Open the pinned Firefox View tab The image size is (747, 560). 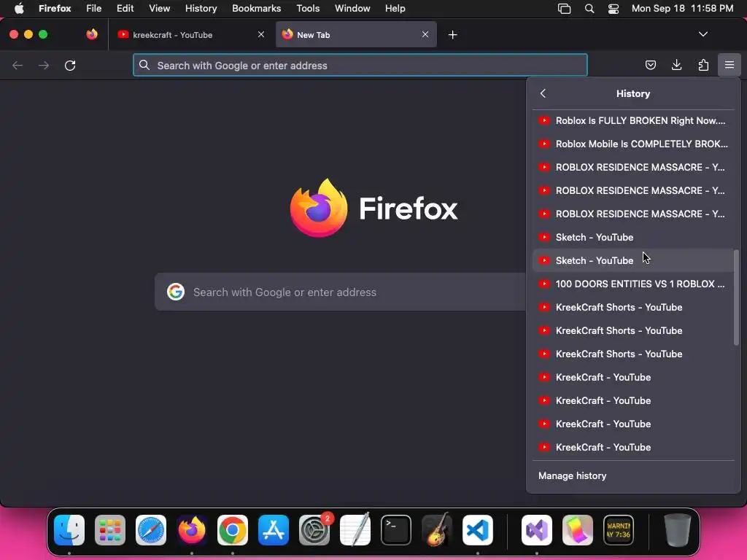click(x=92, y=34)
